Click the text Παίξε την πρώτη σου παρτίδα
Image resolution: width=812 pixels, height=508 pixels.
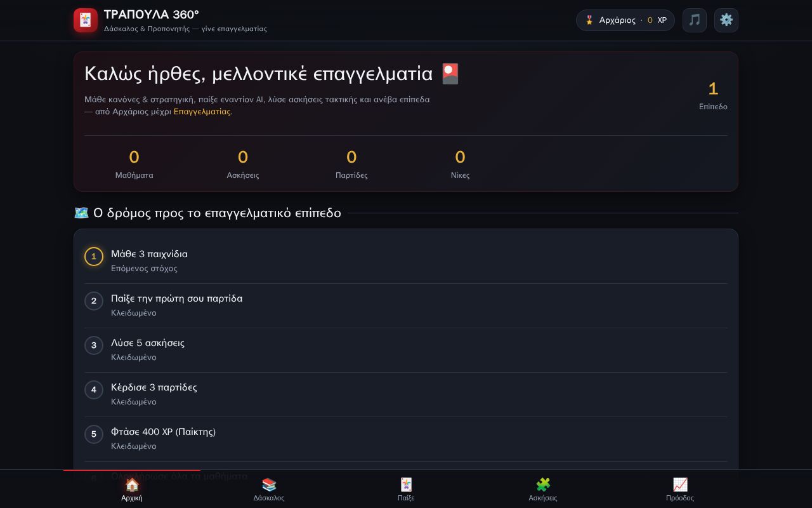pyautogui.click(x=176, y=298)
